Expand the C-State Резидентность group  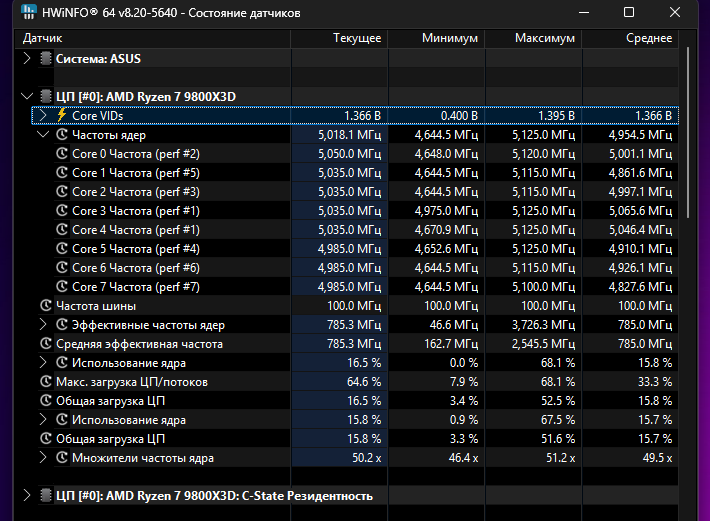click(x=27, y=496)
